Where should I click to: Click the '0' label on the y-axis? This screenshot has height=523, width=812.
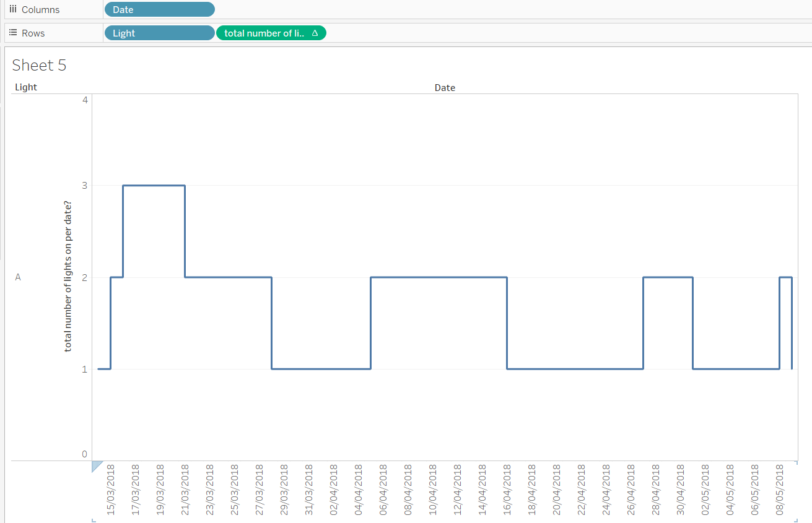(84, 454)
